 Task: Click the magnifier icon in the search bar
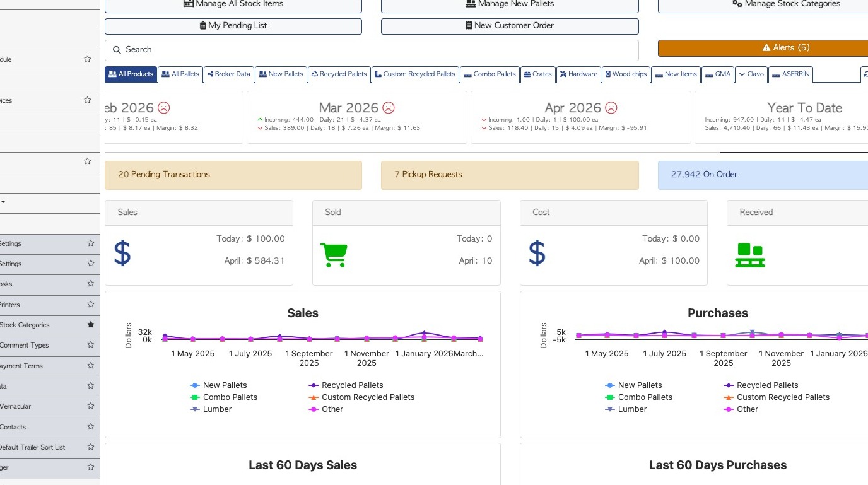click(x=117, y=50)
